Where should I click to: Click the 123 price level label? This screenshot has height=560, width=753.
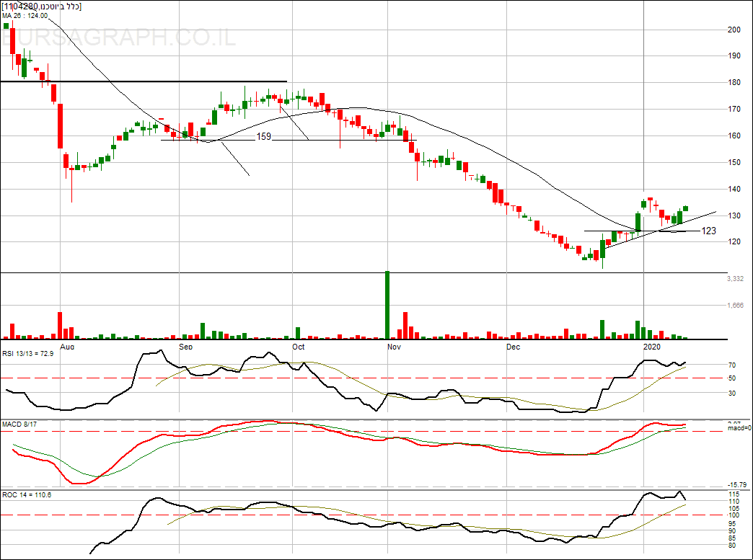click(708, 231)
